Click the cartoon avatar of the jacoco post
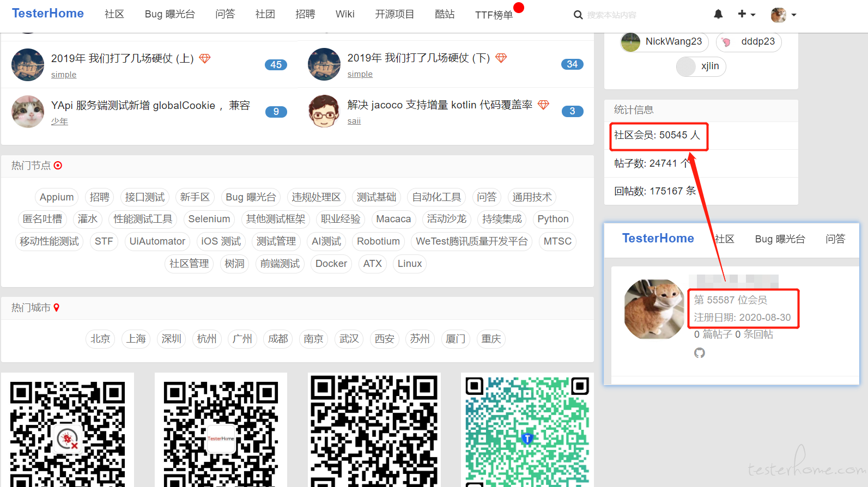This screenshot has width=868, height=487. pos(324,111)
